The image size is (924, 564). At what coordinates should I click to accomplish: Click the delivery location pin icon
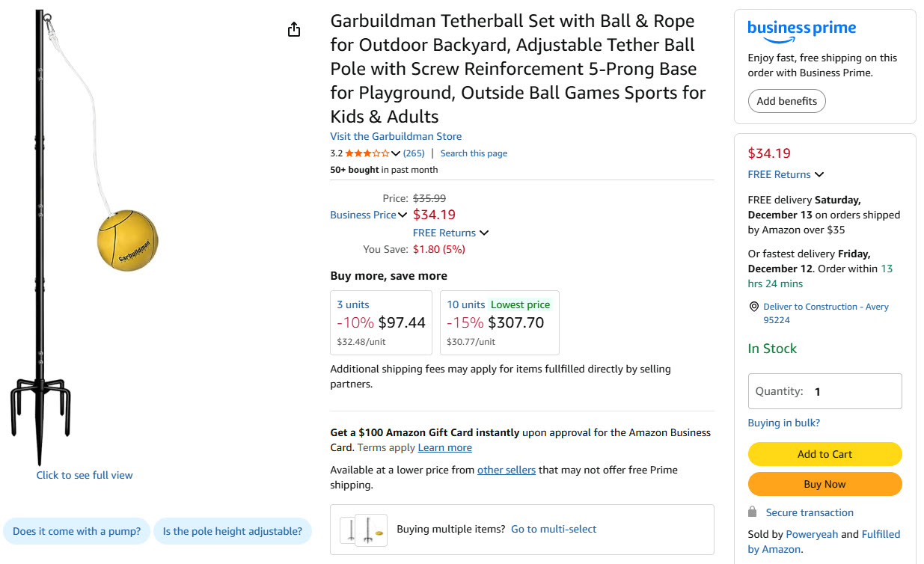click(753, 307)
